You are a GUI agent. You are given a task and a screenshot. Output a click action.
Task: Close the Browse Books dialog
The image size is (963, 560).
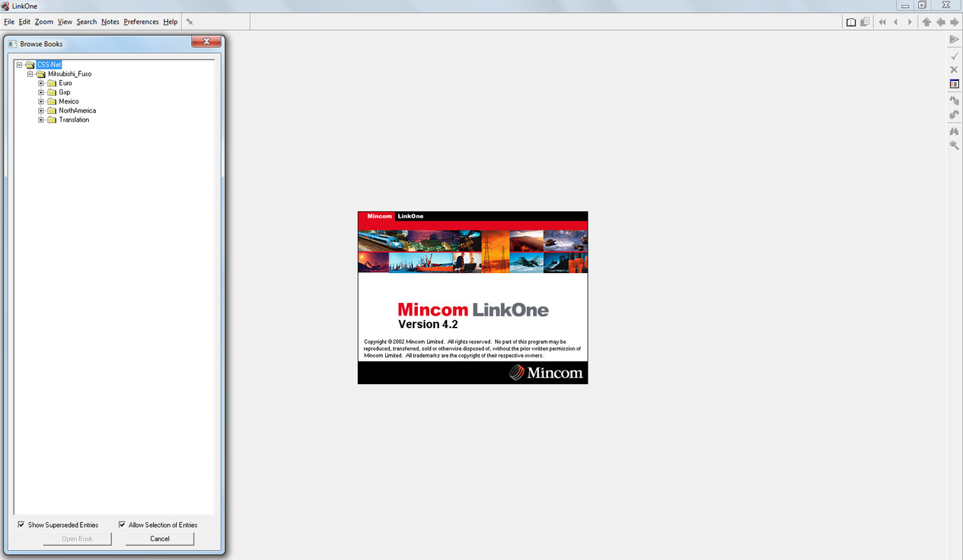(206, 42)
